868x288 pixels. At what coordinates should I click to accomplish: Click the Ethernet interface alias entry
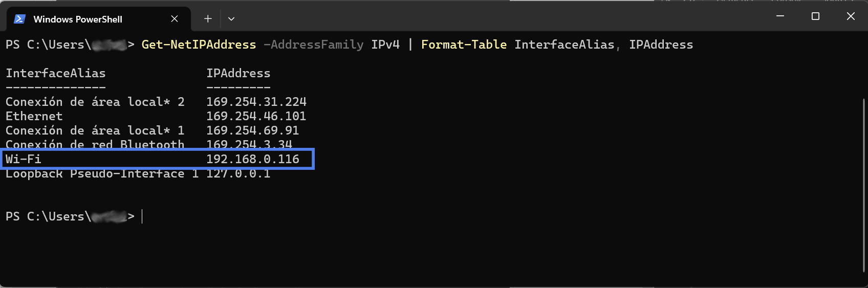coord(34,116)
